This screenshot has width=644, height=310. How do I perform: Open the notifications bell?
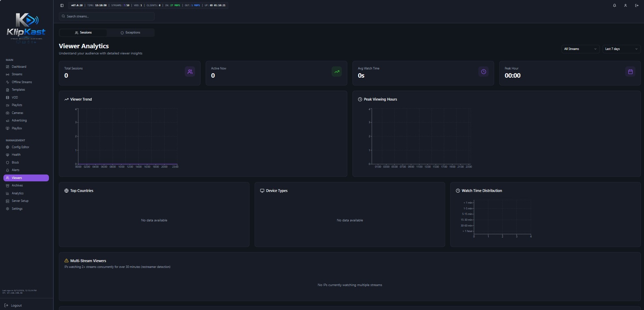(615, 5)
